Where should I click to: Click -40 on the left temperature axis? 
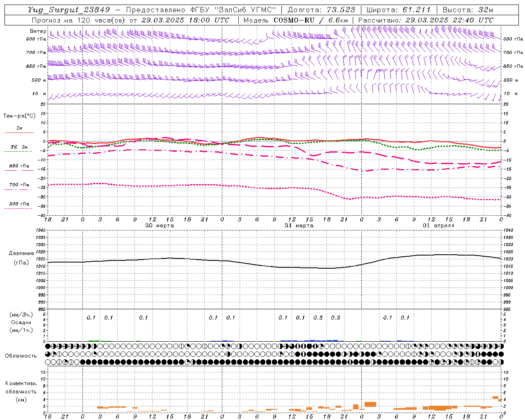42,216
